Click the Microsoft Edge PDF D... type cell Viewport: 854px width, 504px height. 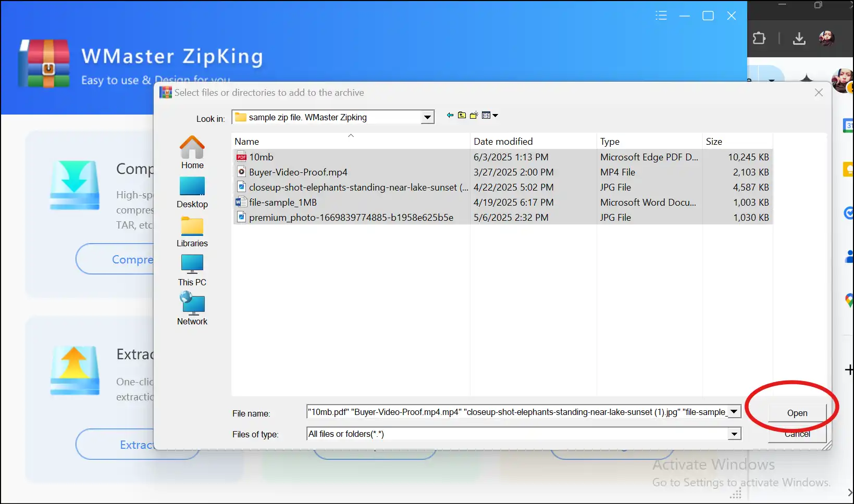point(649,157)
